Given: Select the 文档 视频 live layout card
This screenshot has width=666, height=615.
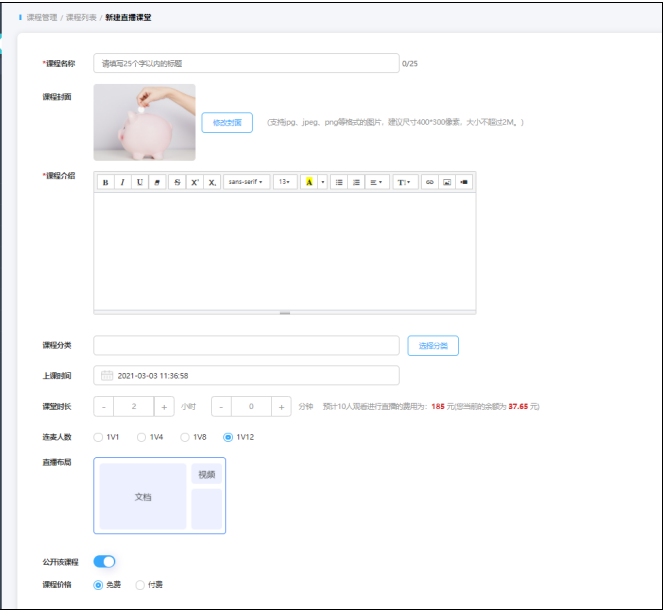Looking at the screenshot, I should coord(160,496).
